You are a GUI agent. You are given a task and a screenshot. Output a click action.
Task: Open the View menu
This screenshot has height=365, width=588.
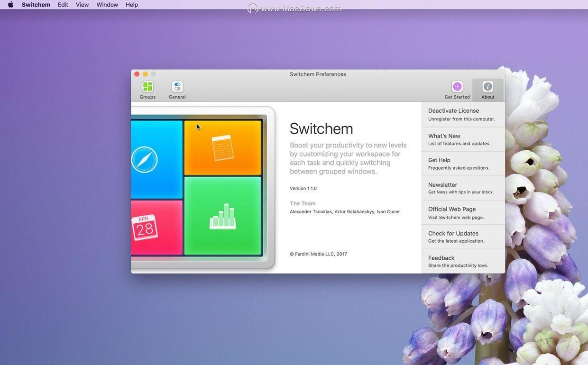coord(83,5)
